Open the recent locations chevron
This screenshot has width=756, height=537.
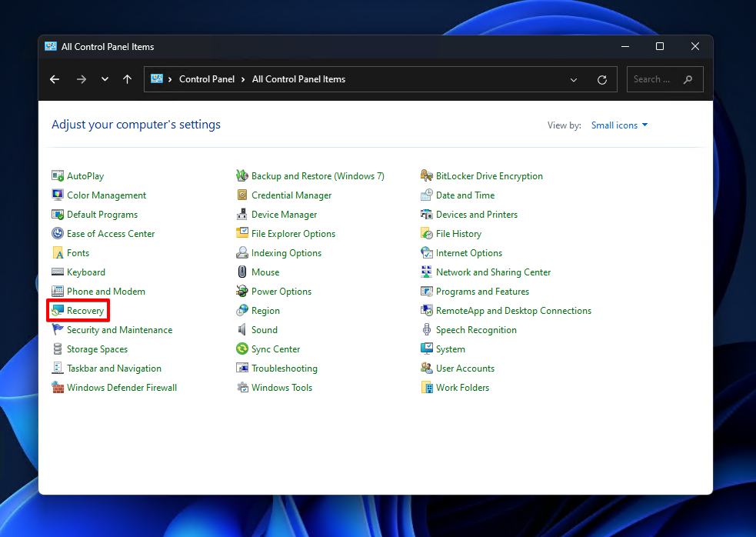point(105,79)
